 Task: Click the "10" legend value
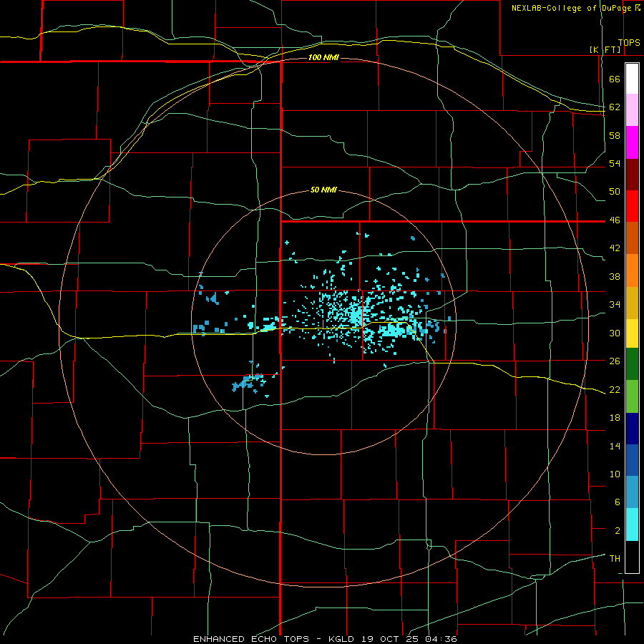[615, 474]
